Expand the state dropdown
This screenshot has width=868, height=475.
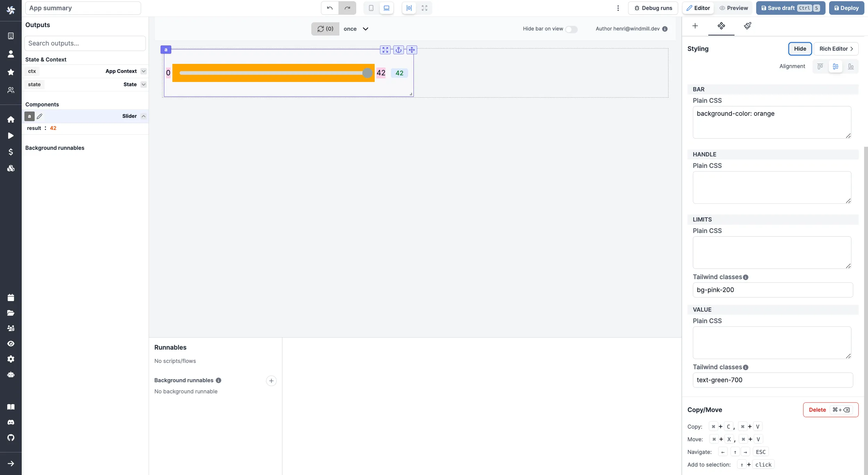143,84
